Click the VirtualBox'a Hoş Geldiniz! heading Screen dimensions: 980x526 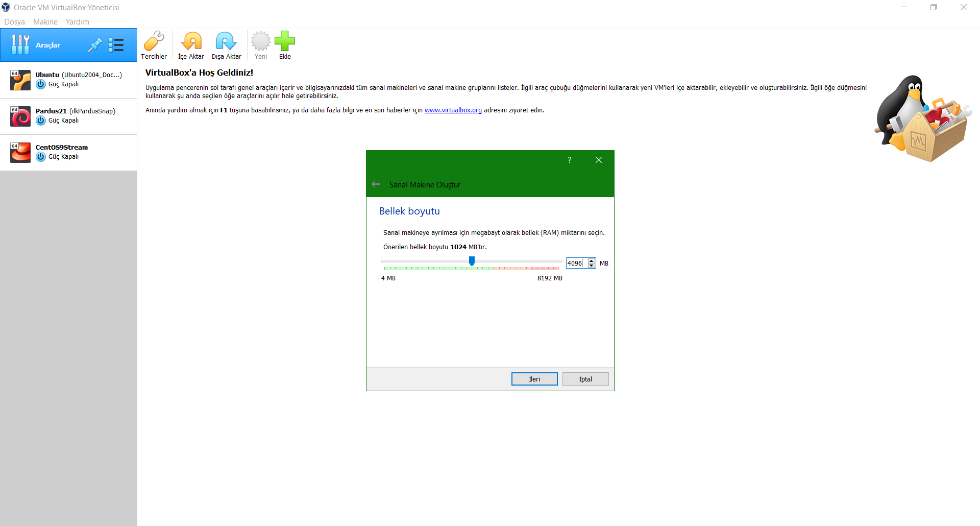[199, 73]
